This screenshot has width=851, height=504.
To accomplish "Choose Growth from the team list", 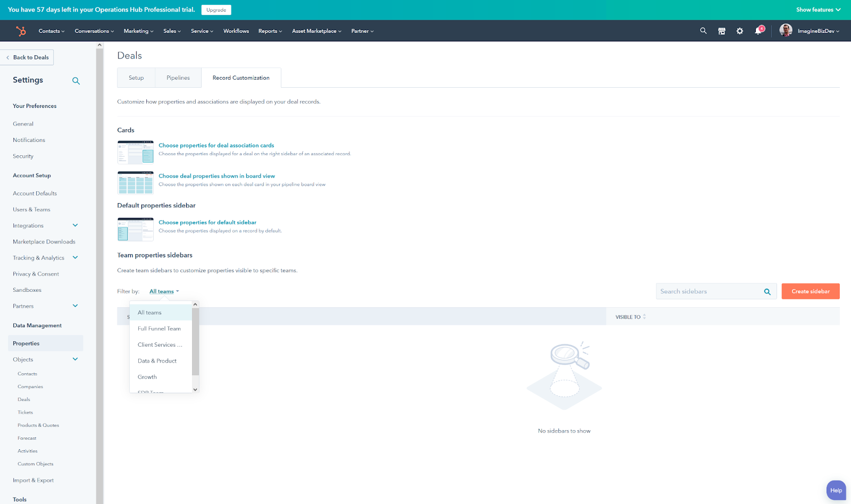I will point(161,377).
